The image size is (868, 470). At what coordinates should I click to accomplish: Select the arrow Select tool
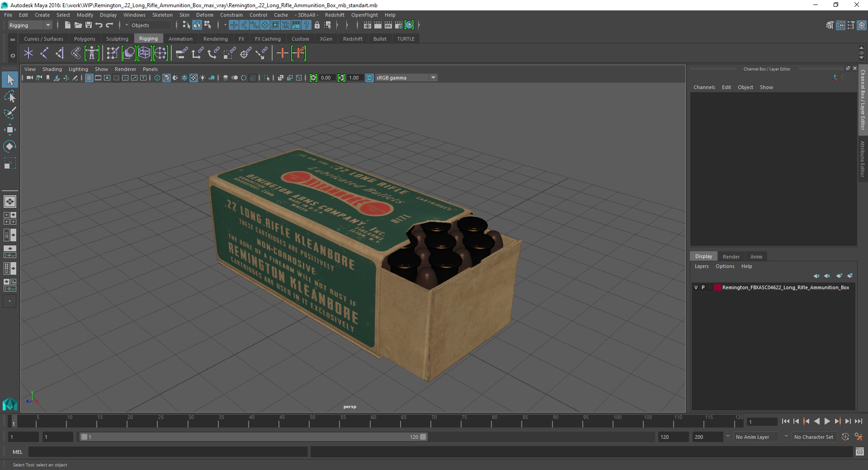[x=10, y=80]
